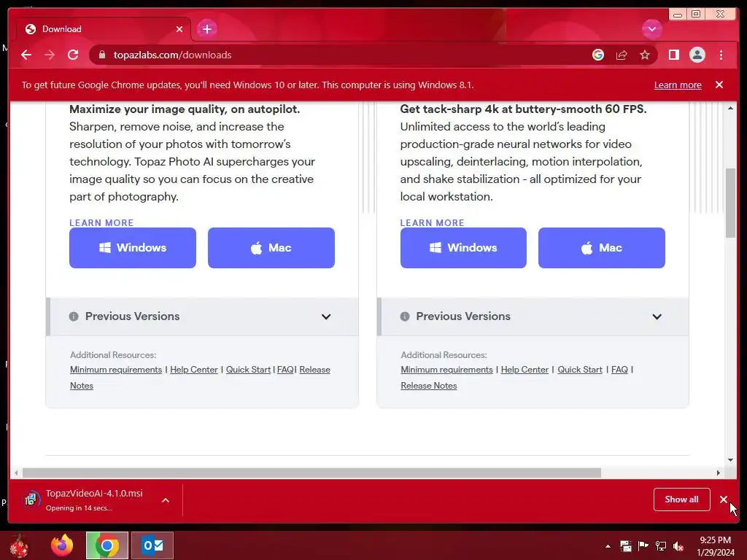Open Video AI Help Center link

point(525,370)
